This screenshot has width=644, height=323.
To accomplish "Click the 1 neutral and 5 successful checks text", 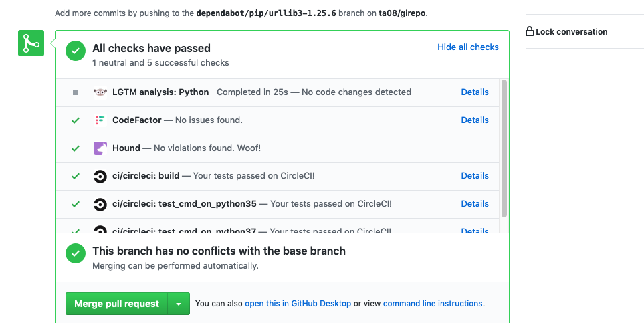I will tap(160, 62).
